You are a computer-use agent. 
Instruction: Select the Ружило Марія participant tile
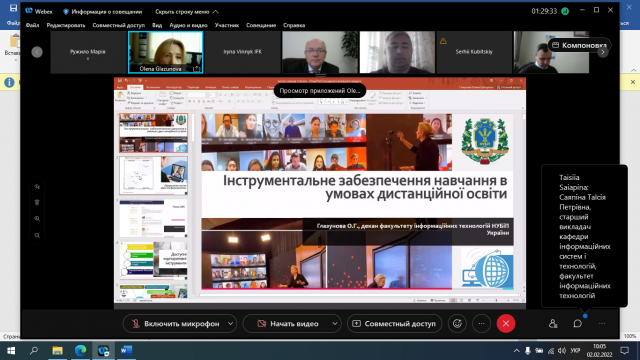click(x=88, y=52)
